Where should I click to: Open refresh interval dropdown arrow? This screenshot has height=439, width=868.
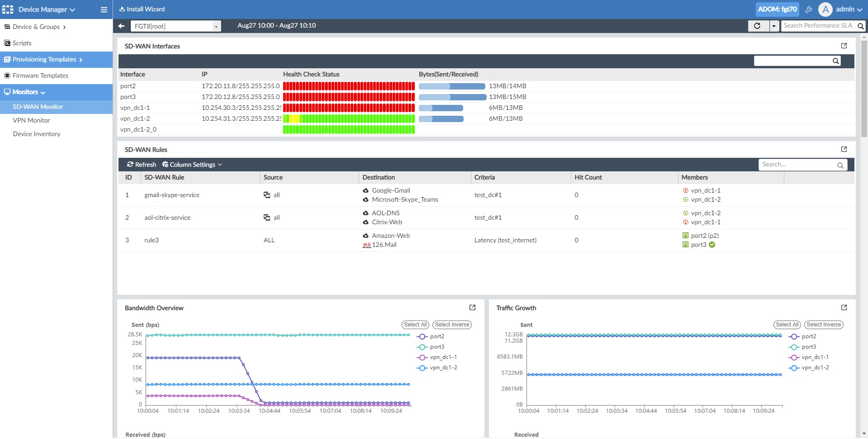[x=774, y=26]
